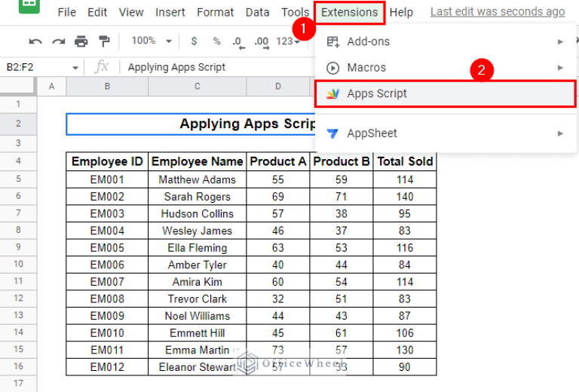Open the Help menu
The image size is (579, 392).
click(x=401, y=13)
